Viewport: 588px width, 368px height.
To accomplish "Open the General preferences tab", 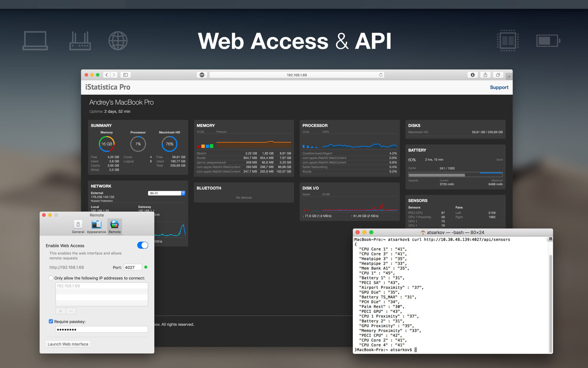I will click(78, 226).
